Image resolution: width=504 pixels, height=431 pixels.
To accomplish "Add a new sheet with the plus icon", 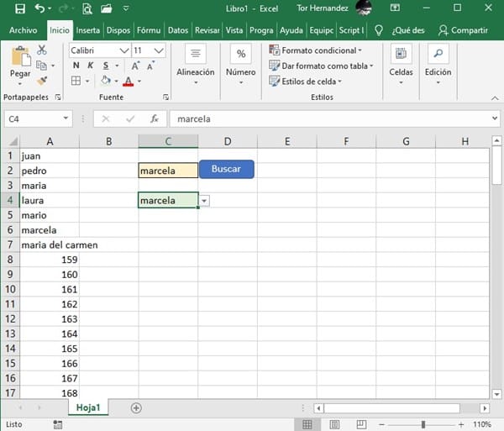I will (x=136, y=407).
